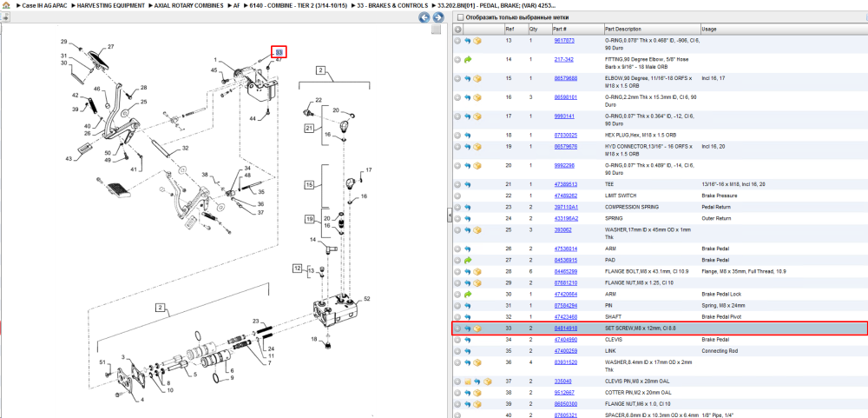Toggle selection circle for CLEVIS row
This screenshot has height=418, width=868.
click(x=457, y=340)
